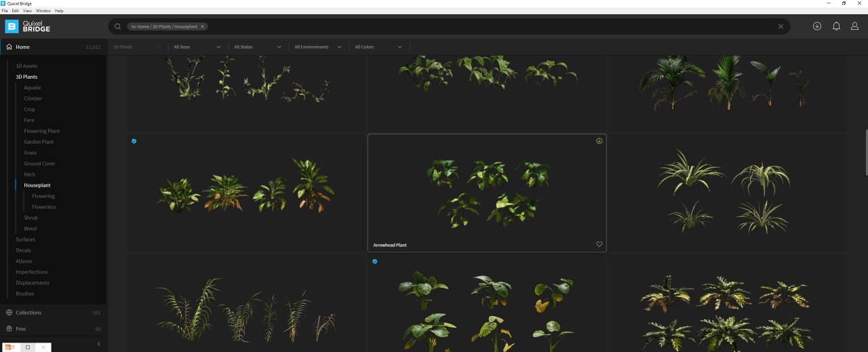This screenshot has height=352, width=868.
Task: Remove the Houseplant search filter chip
Action: (x=202, y=26)
